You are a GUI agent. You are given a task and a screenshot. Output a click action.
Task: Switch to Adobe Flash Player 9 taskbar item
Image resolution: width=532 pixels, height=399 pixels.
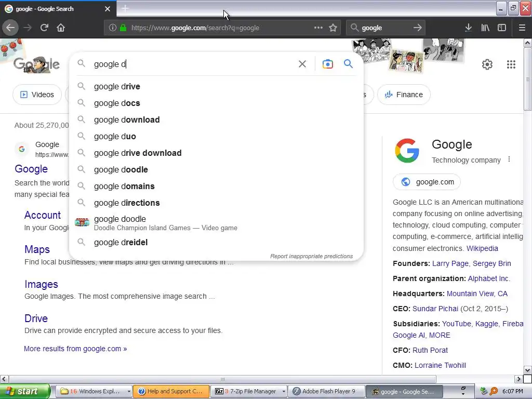point(327,391)
